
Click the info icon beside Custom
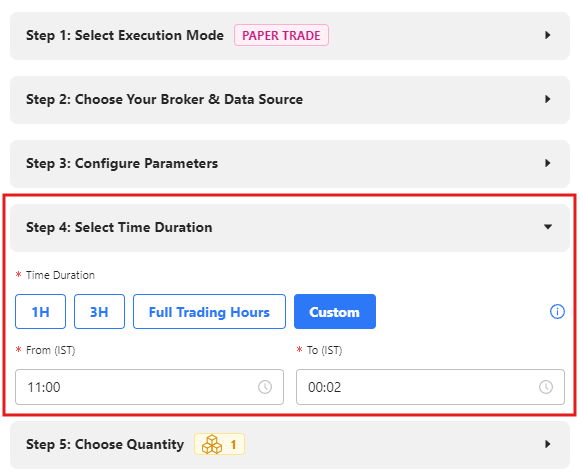557,311
